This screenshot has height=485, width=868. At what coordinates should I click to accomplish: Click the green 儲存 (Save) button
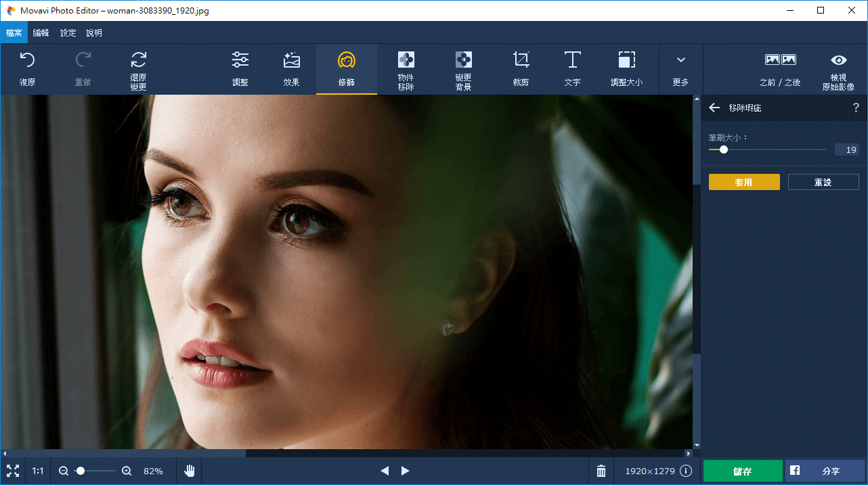743,471
